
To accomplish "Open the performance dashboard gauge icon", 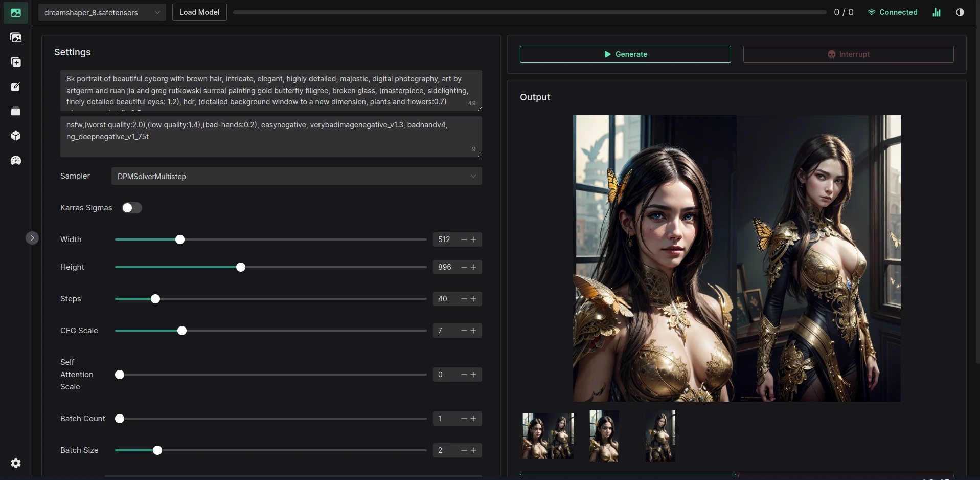I will (16, 160).
